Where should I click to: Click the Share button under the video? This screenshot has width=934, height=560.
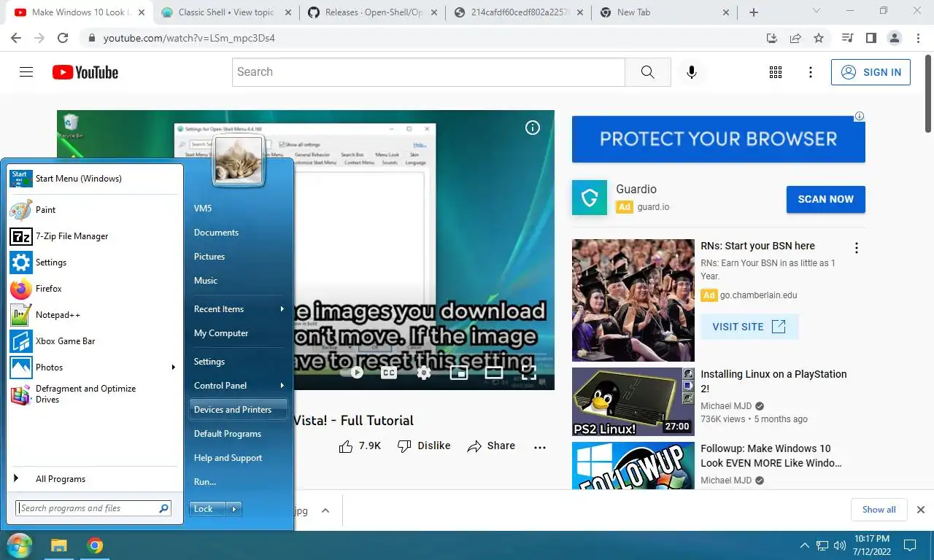[x=491, y=446]
